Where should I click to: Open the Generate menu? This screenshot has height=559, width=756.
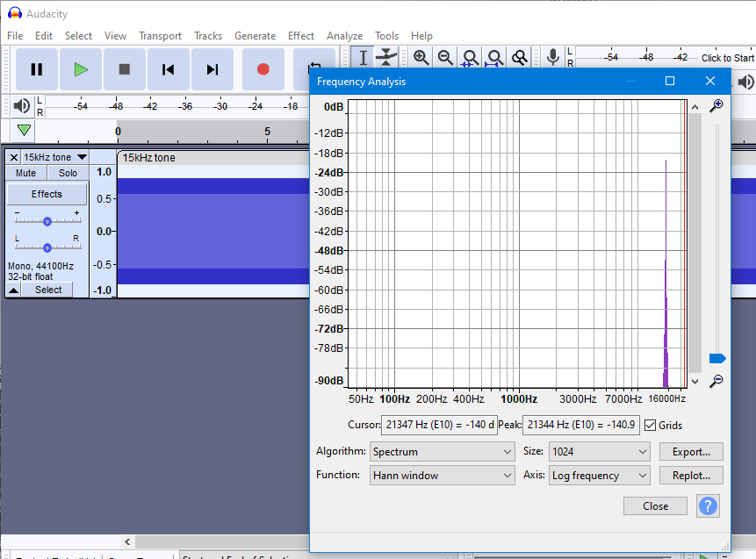coord(255,36)
